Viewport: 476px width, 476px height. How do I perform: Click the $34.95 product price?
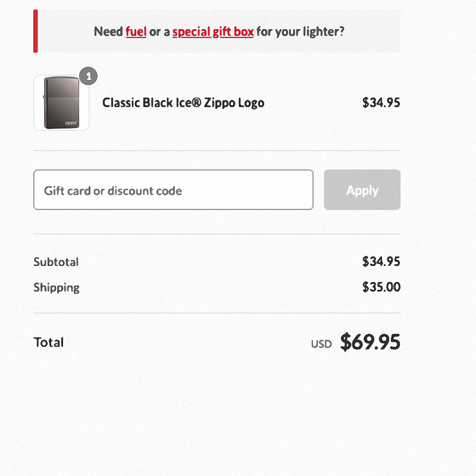click(381, 102)
